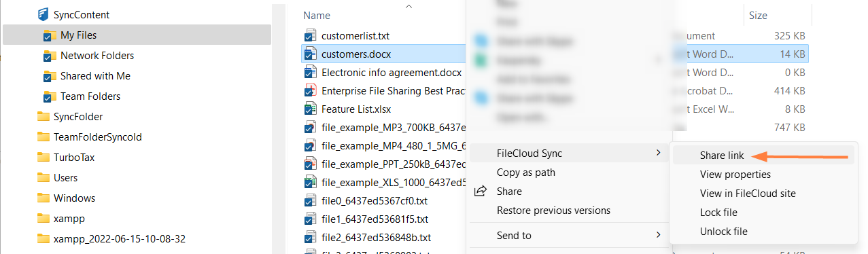868x254 pixels.
Task: Click the customerlist.txt file icon
Action: point(311,35)
